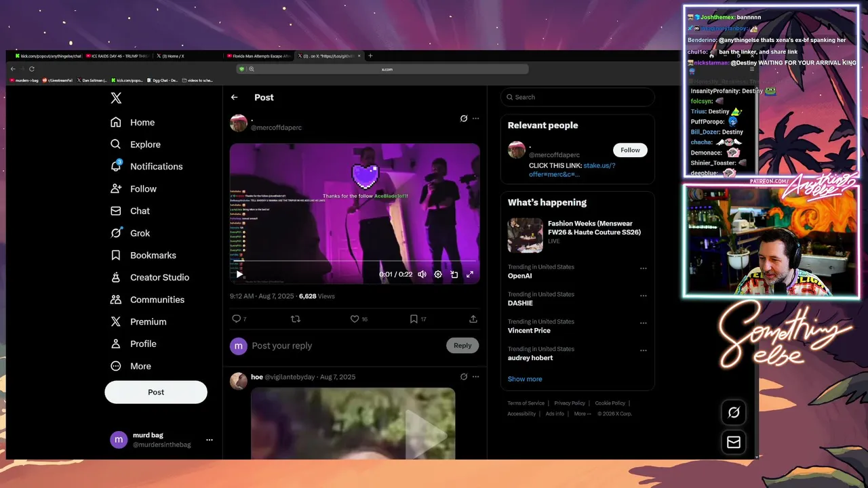
Task: Open the video settings gear
Action: (438, 274)
